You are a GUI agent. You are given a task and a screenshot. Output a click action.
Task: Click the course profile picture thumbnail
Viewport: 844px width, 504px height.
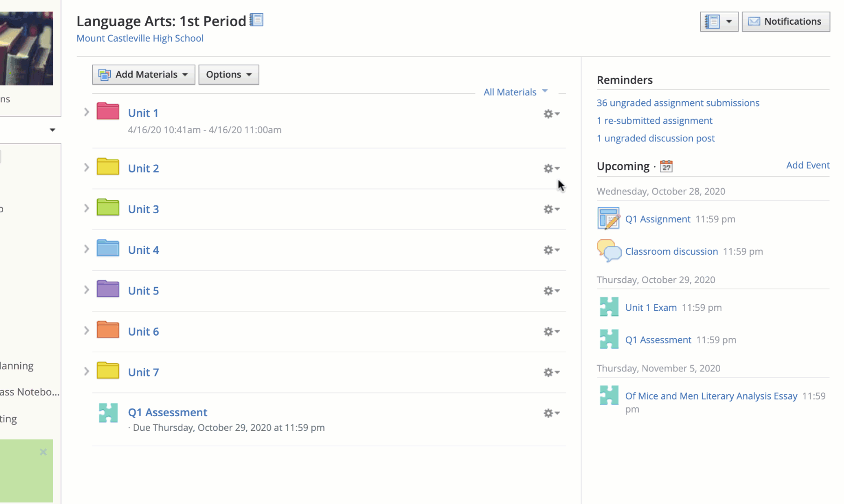coord(26,48)
